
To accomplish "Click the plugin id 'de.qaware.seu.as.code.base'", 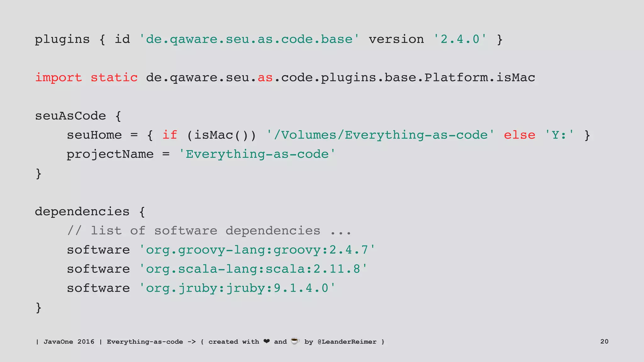I will (249, 40).
